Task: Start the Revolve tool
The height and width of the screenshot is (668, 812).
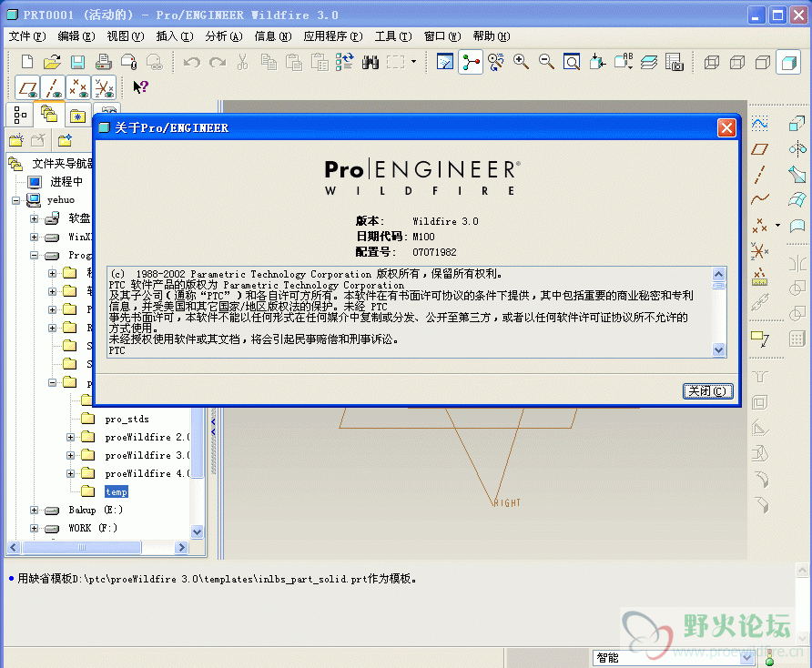Action: 797,149
